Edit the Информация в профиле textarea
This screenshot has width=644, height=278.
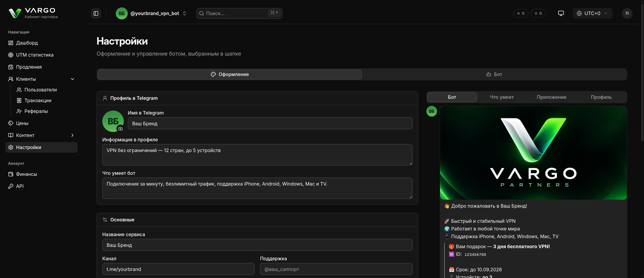(x=257, y=155)
